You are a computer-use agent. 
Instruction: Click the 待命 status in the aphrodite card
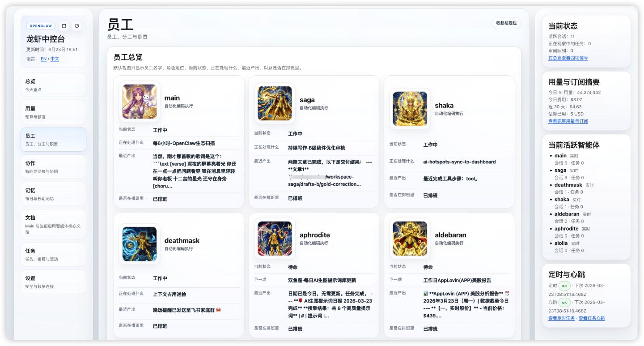click(x=293, y=267)
